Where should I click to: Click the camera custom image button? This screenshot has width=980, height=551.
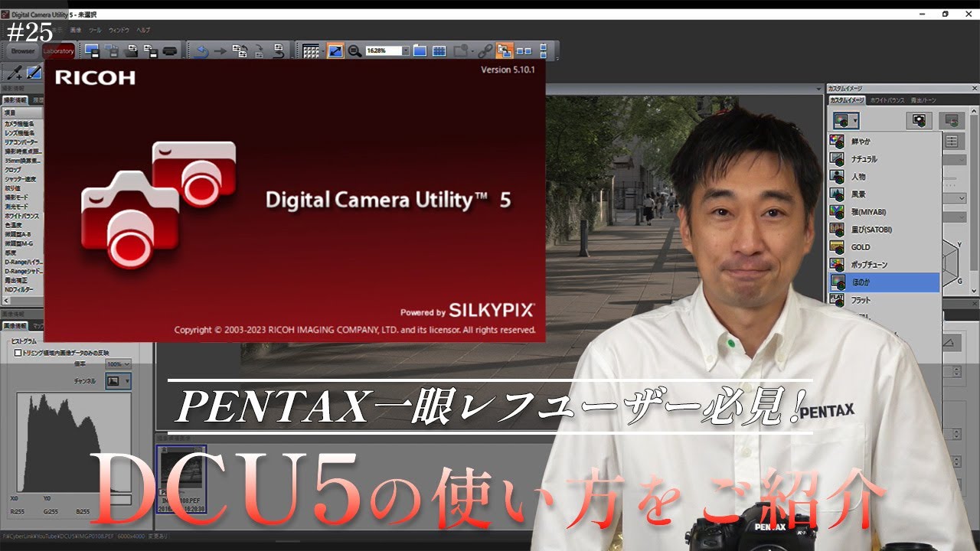pyautogui.click(x=920, y=121)
